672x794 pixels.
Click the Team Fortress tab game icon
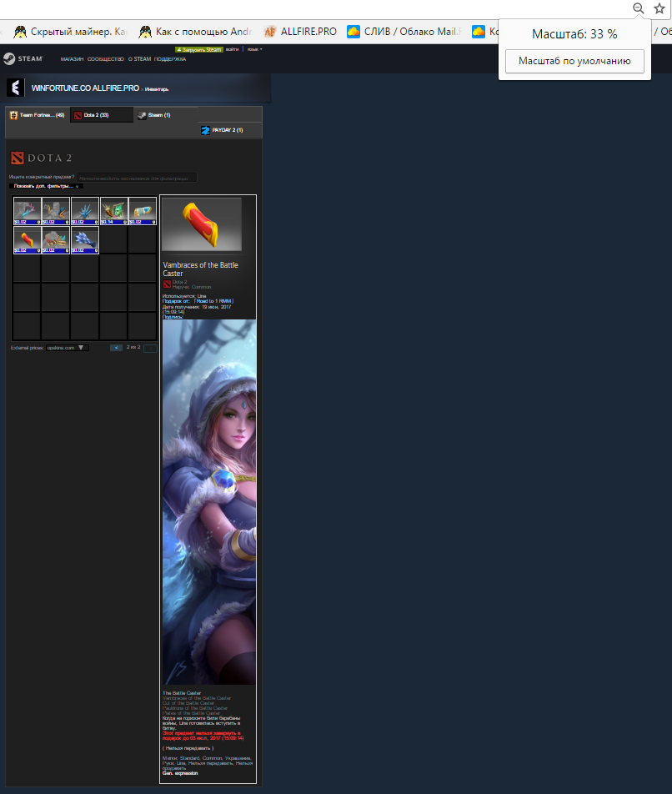pos(13,115)
